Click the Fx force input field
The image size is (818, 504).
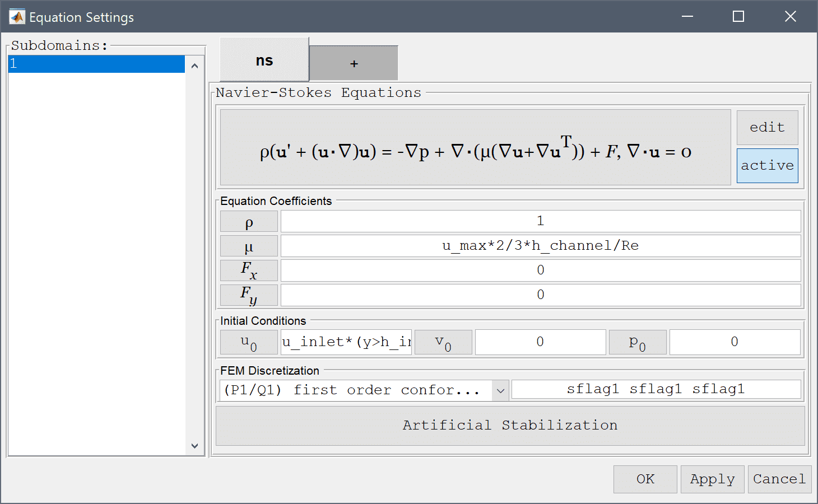coord(541,270)
